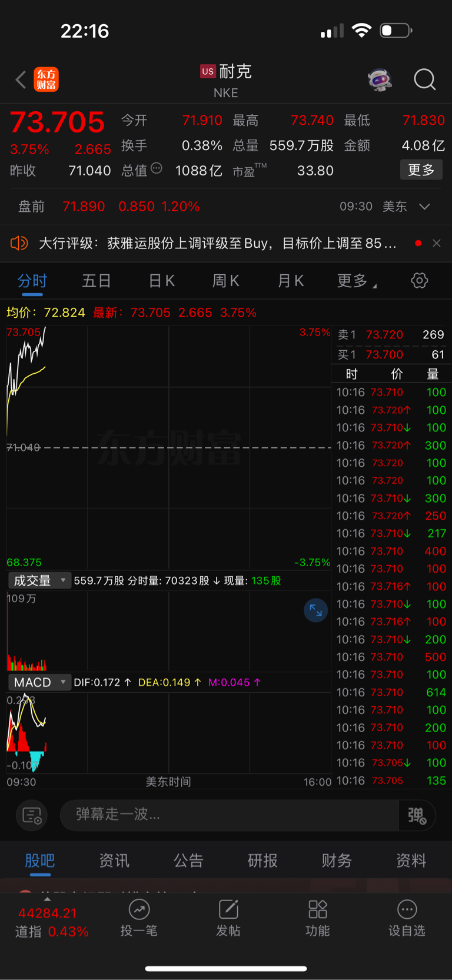Tap the 买1 73.700 order row
The height and width of the screenshot is (980, 452).
click(391, 355)
